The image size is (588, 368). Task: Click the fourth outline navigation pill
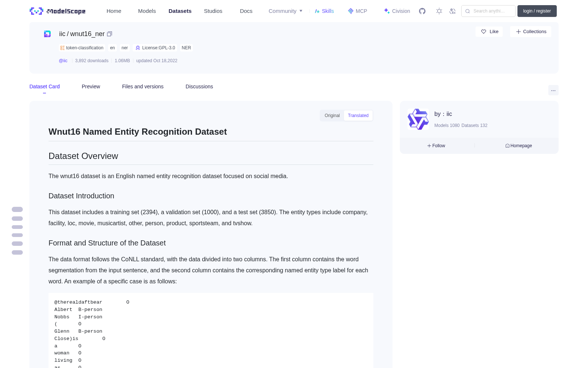pyautogui.click(x=17, y=235)
